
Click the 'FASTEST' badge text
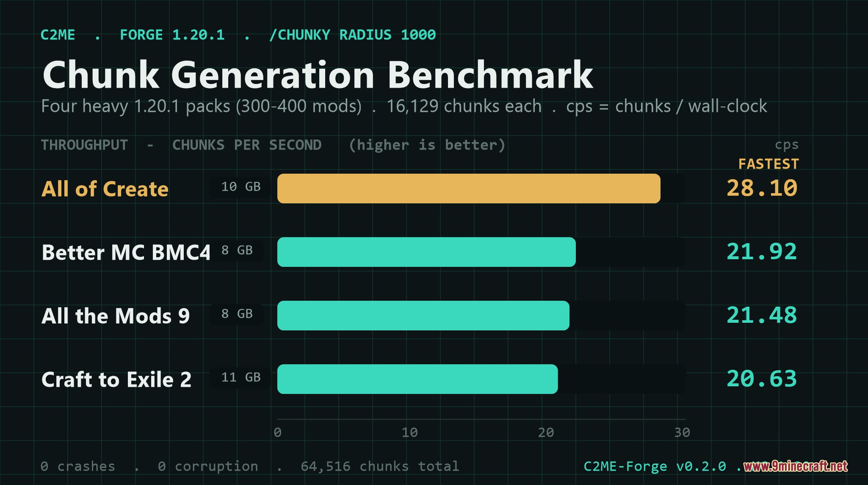click(768, 164)
